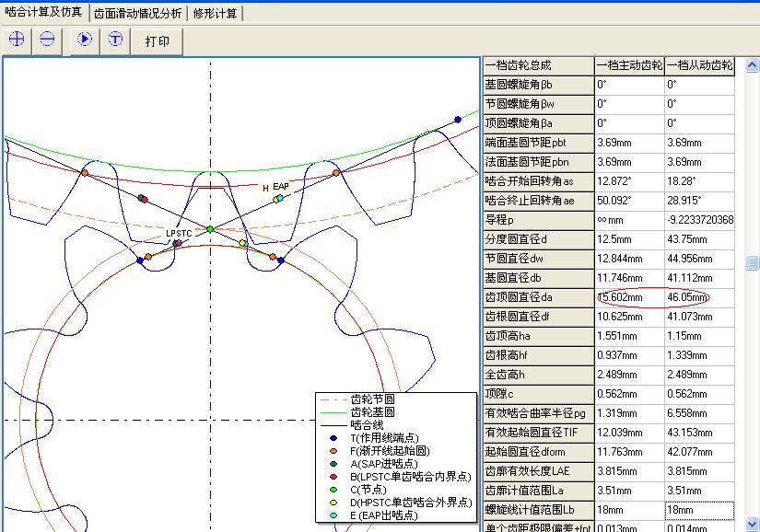Click the 打印 print button

tap(157, 41)
